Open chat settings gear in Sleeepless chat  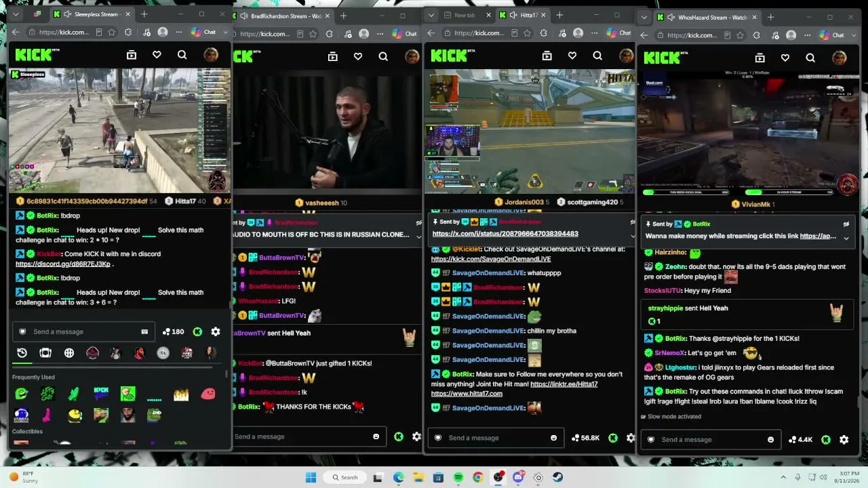click(216, 331)
